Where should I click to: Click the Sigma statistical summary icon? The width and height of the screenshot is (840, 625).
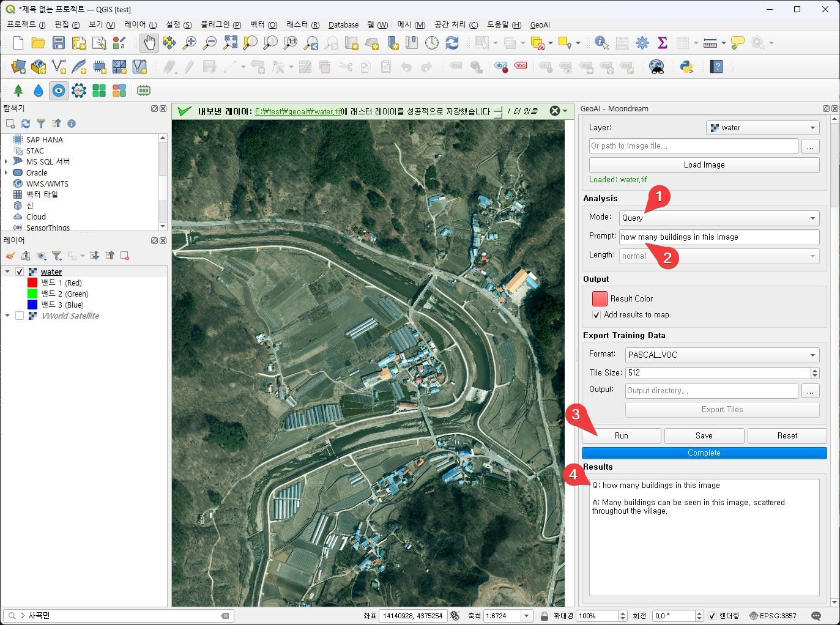point(662,43)
